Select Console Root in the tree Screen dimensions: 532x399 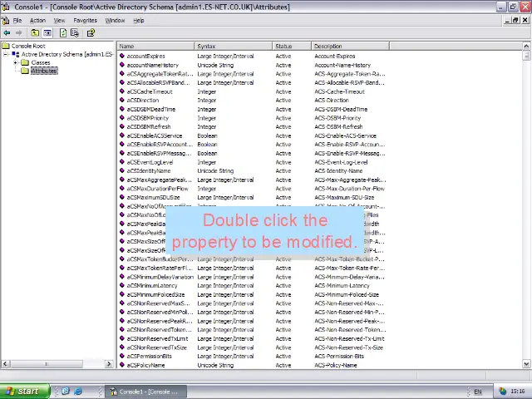pyautogui.click(x=28, y=46)
